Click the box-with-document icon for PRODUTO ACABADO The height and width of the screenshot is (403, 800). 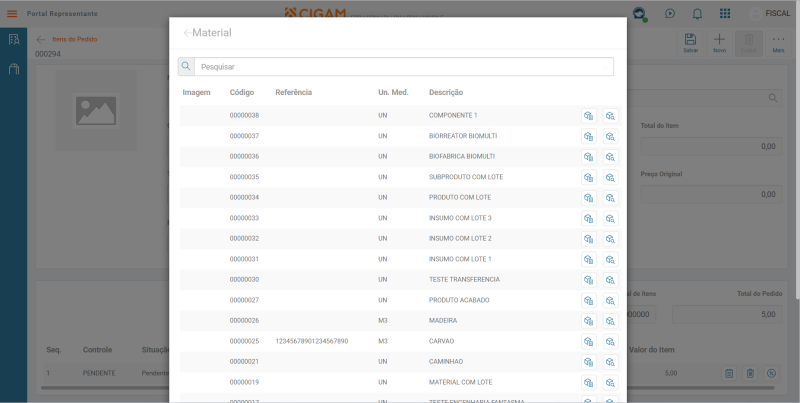click(x=589, y=300)
